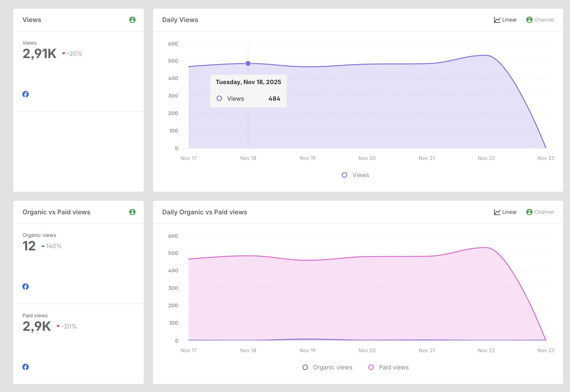This screenshot has width=570, height=392.
Task: Click the Facebook icon under Views metric
Action: coord(25,94)
